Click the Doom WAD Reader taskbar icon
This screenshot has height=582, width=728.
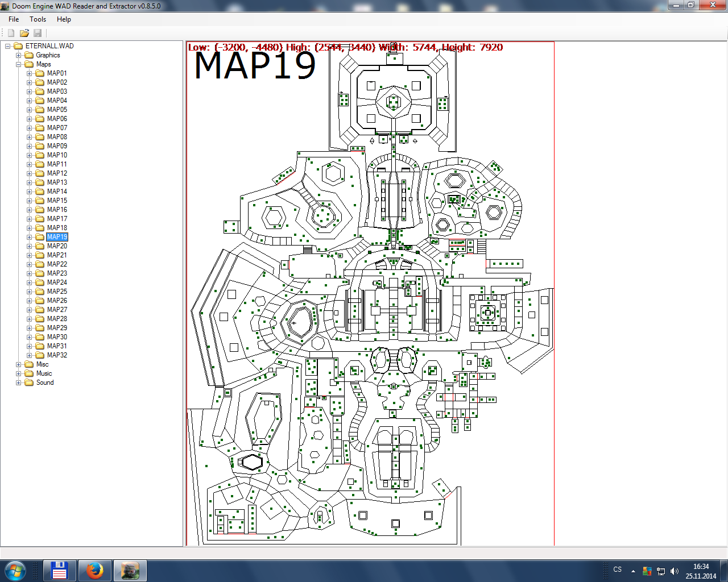[130, 570]
